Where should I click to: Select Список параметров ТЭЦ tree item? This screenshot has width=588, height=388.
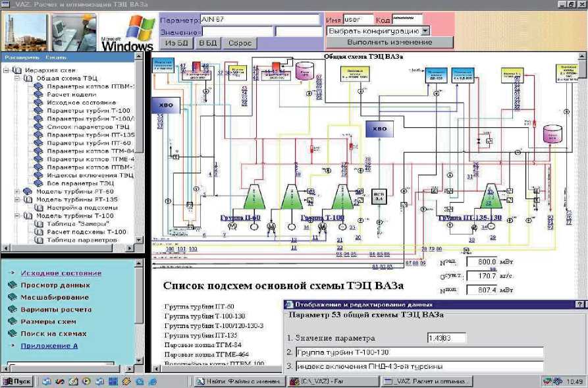tap(88, 127)
